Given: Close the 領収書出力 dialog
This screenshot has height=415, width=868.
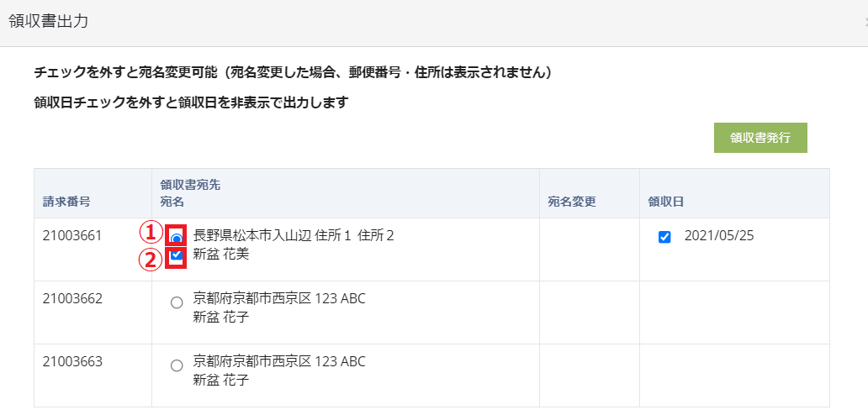Looking at the screenshot, I should tap(864, 23).
